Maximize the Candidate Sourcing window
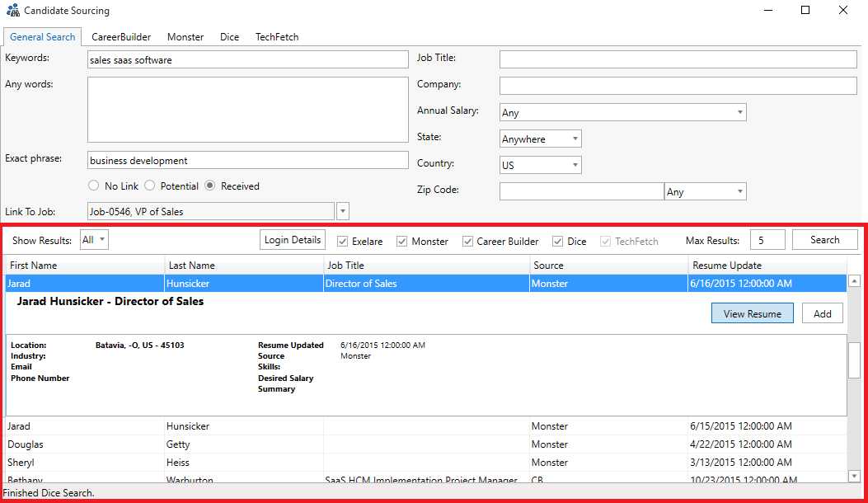This screenshot has height=503, width=868. 805,10
